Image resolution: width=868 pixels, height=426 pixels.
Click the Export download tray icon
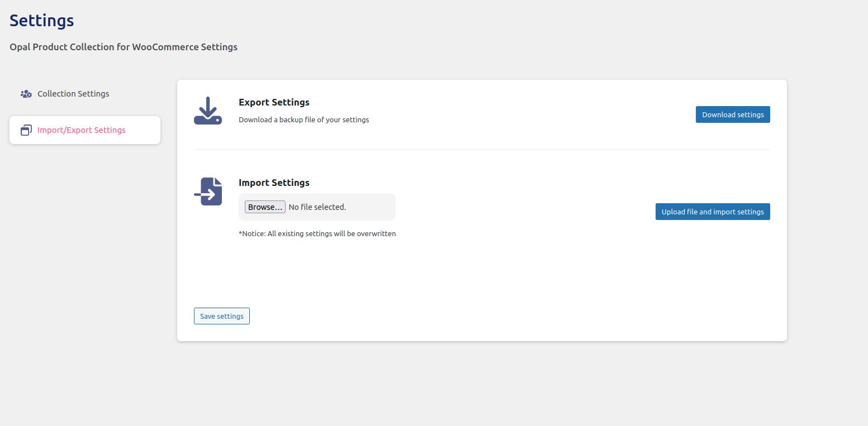(x=208, y=111)
